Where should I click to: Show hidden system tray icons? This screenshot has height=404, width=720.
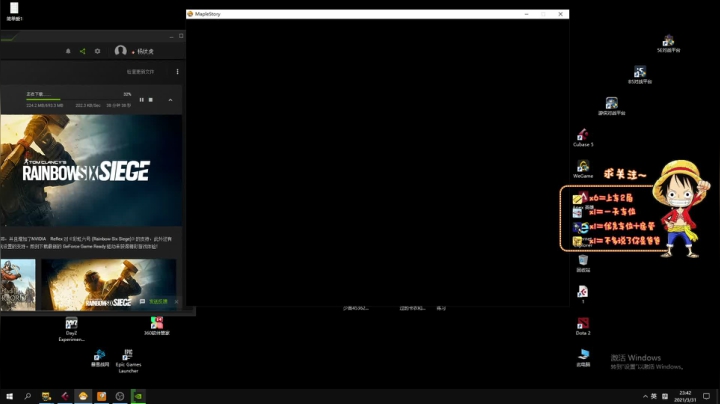click(x=645, y=396)
